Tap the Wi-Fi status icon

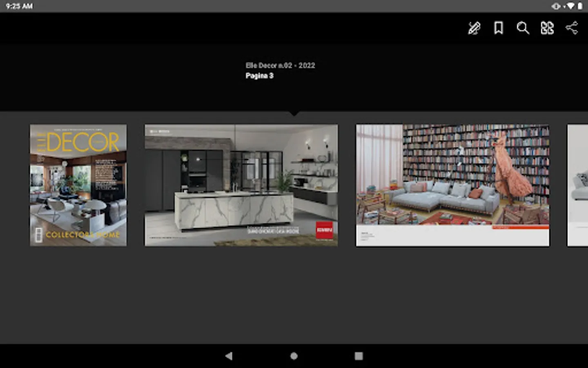point(570,6)
